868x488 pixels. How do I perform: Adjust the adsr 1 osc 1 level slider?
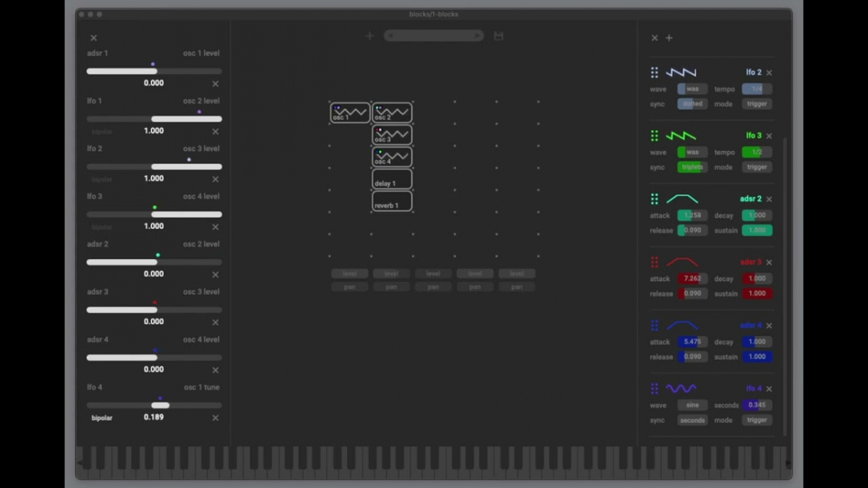(x=154, y=71)
